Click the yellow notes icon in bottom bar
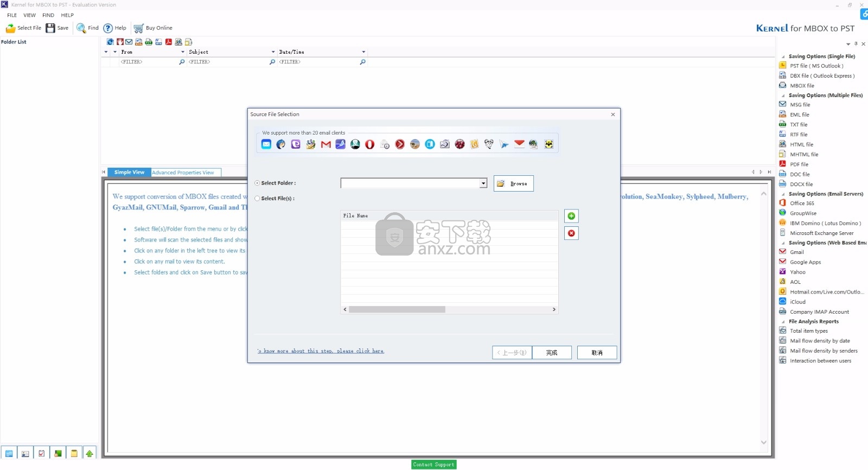868x470 pixels. [74, 453]
